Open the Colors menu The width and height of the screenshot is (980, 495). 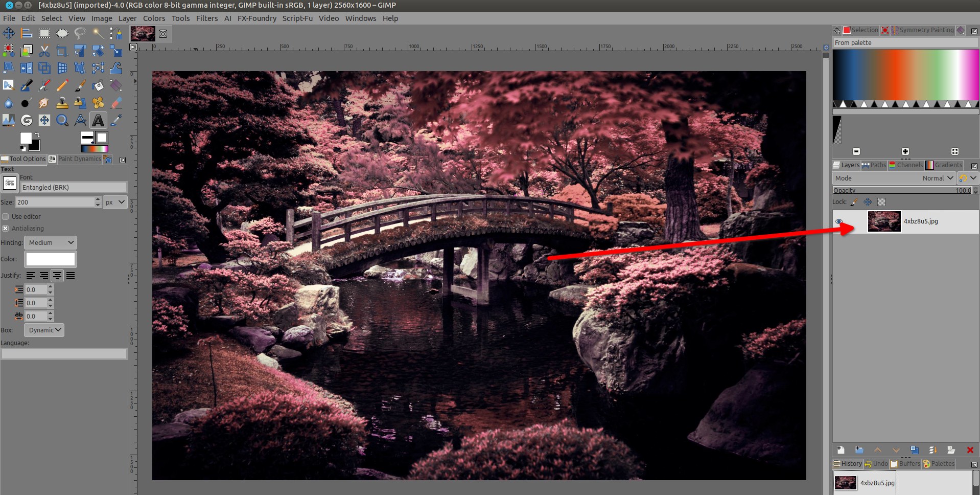tap(154, 18)
